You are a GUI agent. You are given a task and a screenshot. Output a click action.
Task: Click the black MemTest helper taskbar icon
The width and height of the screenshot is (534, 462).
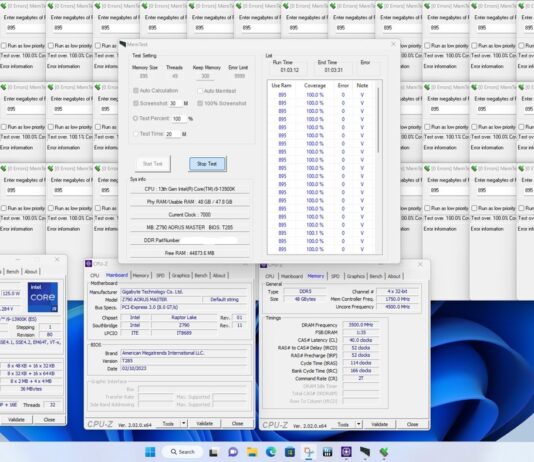coord(365,452)
